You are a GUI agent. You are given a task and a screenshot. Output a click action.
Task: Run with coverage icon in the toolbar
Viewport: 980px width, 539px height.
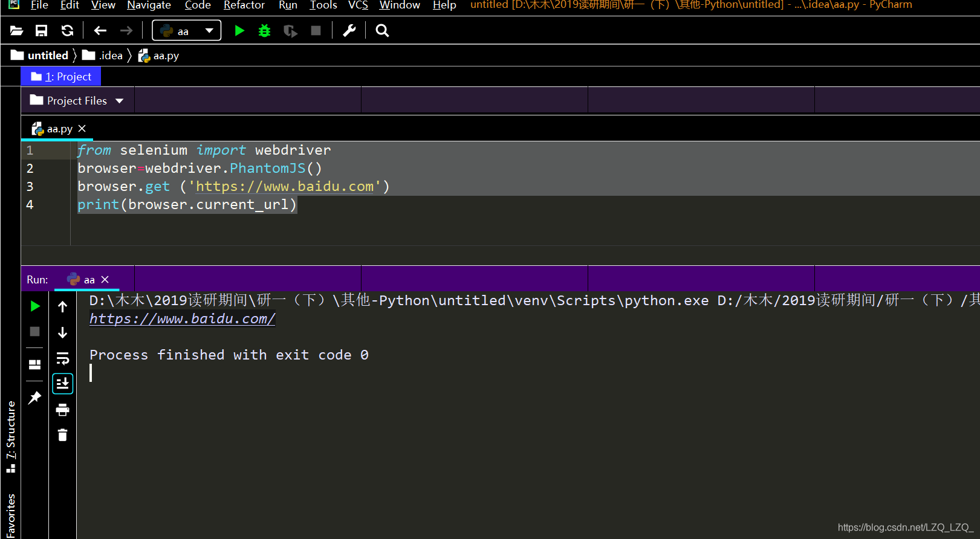(290, 31)
